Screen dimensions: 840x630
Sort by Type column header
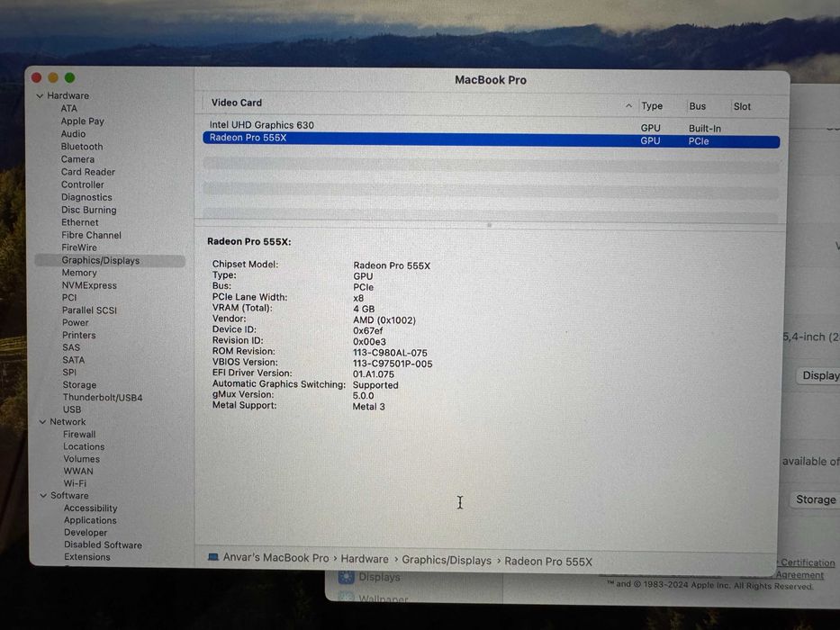pos(652,106)
